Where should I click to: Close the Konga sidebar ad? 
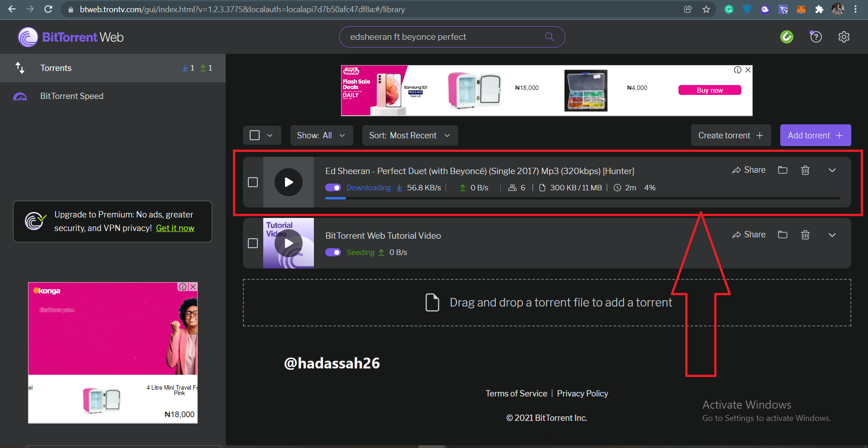click(x=193, y=287)
